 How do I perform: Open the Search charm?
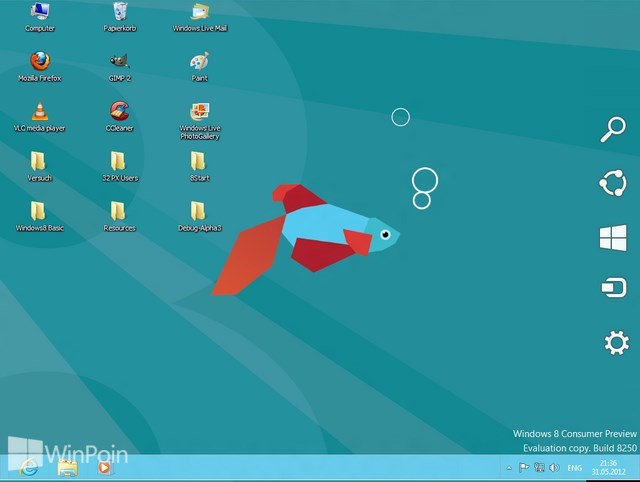(x=613, y=129)
